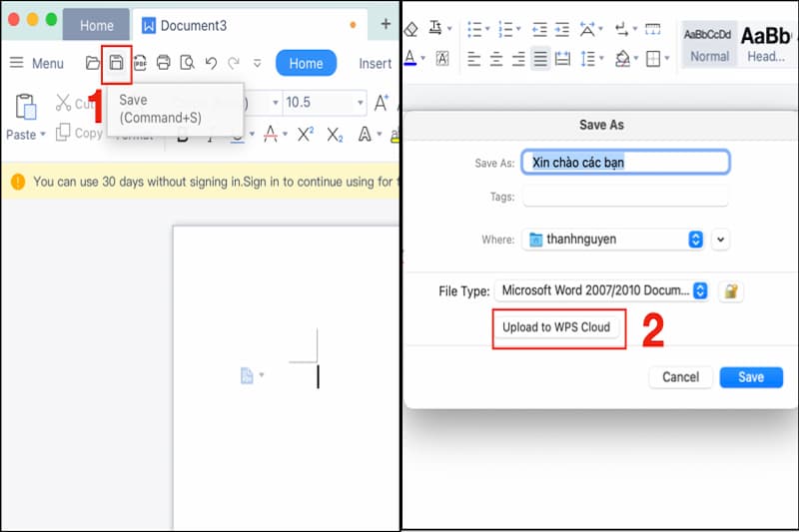Increase font size with A+ icon
799x532 pixels.
click(382, 103)
